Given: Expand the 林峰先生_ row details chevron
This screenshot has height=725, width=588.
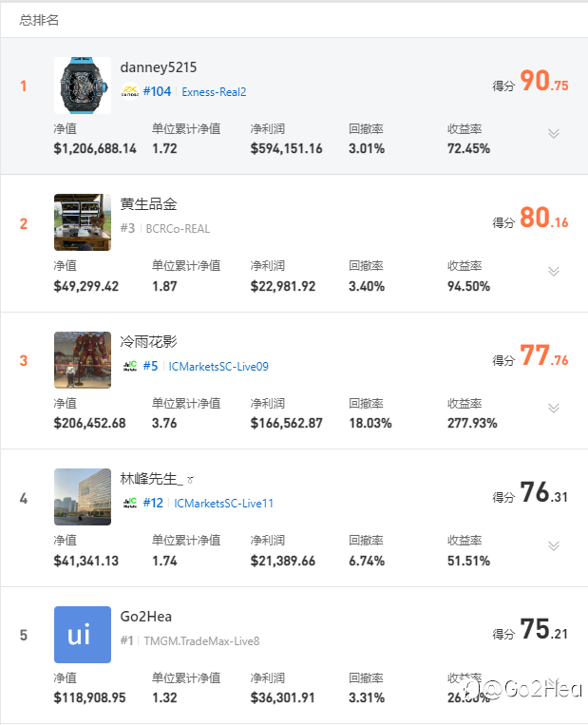Looking at the screenshot, I should click(554, 546).
